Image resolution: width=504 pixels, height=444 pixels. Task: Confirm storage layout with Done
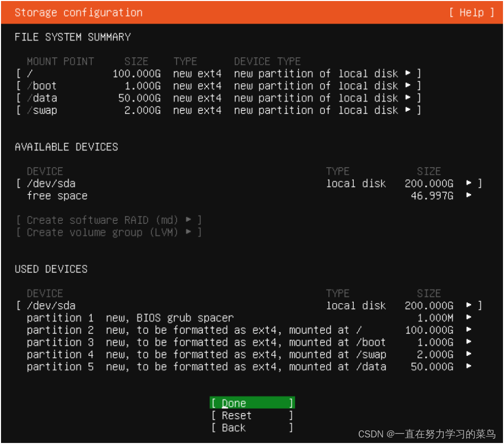click(253, 403)
